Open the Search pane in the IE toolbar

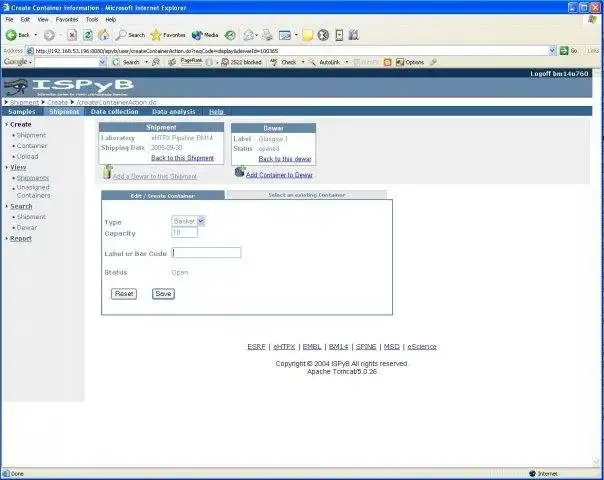tap(131, 35)
